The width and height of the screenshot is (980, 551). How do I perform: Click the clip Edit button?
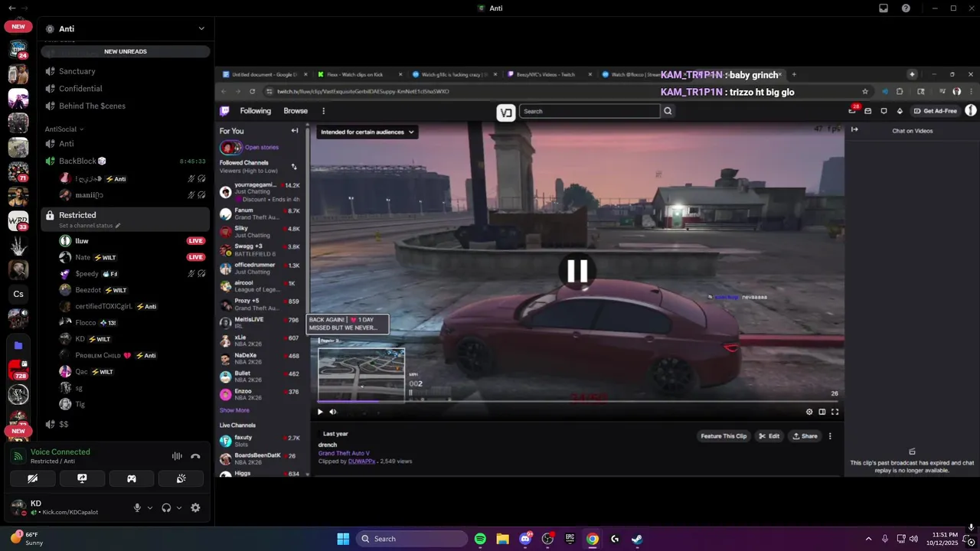pos(769,436)
